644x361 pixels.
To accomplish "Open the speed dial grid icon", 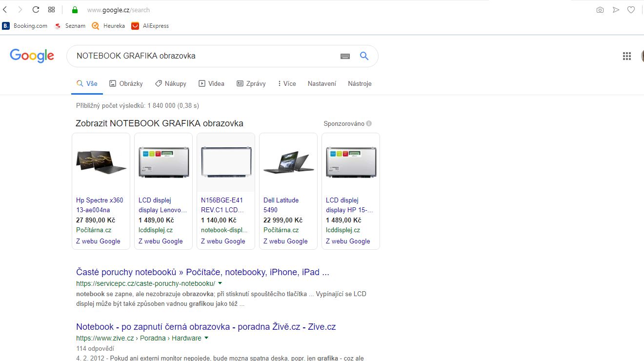I will coord(52,10).
